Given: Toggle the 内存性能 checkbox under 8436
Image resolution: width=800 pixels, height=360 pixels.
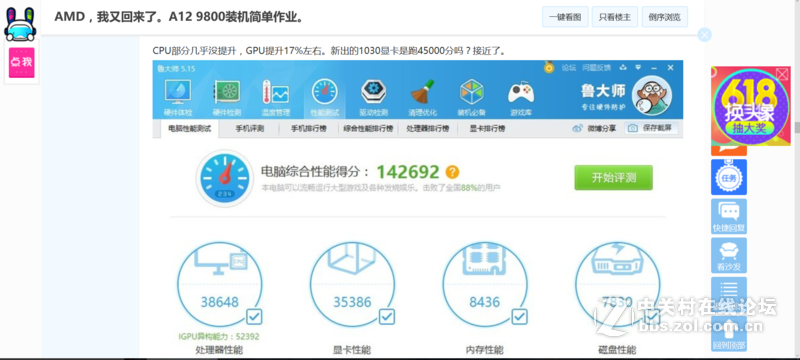Looking at the screenshot, I should (x=519, y=317).
